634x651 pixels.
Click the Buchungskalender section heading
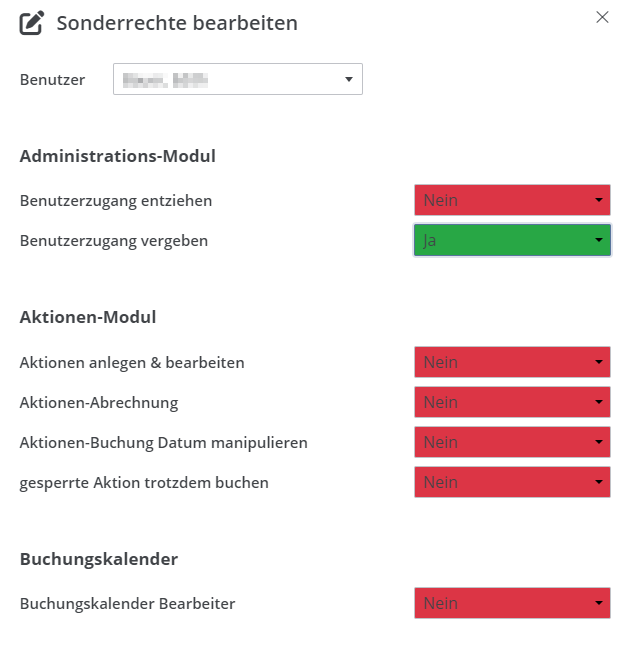click(99, 559)
